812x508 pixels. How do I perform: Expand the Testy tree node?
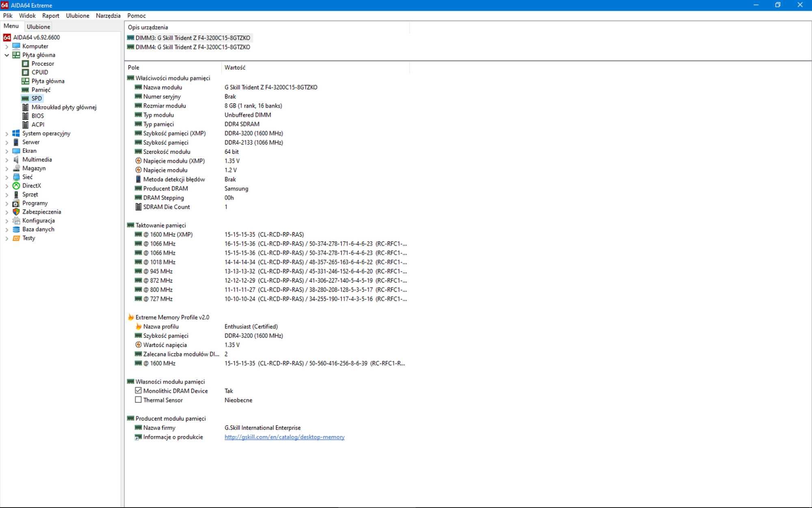[6, 239]
